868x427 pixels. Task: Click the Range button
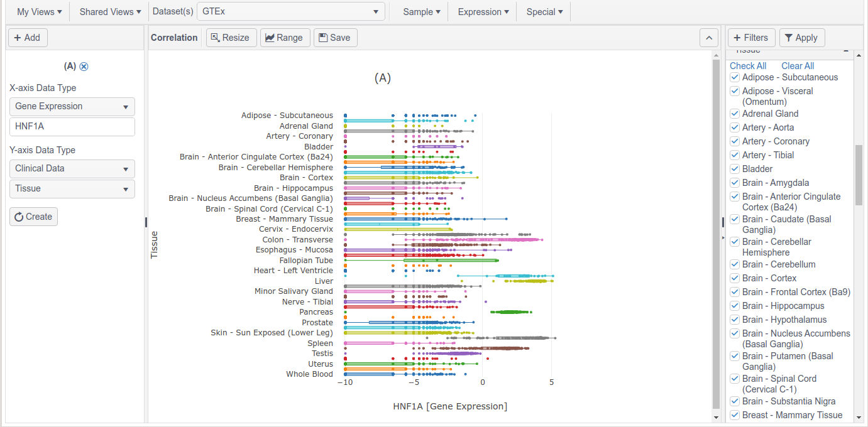click(x=285, y=38)
